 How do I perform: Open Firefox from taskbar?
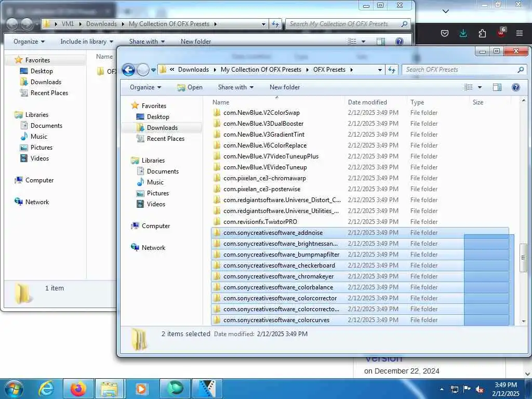(x=78, y=389)
